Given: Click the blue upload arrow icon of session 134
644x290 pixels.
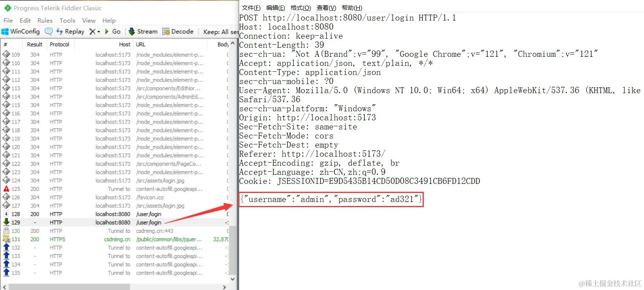Looking at the screenshot, I should coord(6,264).
